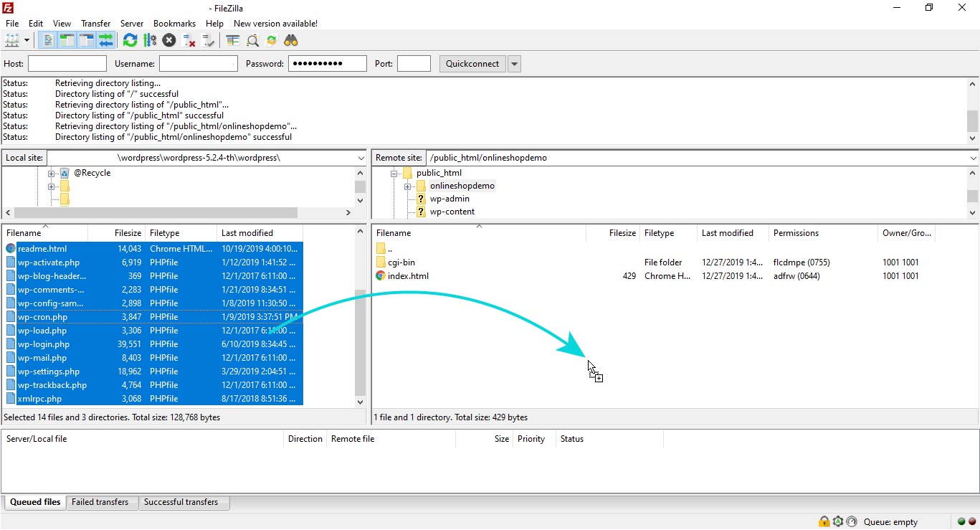Open the Remote site path dropdown
Viewport: 980px width, 530px height.
point(973,158)
